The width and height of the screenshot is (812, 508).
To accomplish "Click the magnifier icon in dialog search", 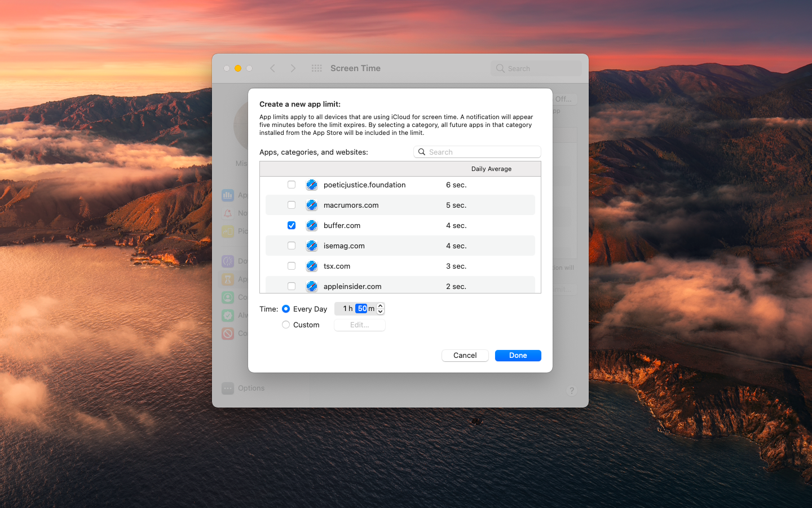I will click(421, 152).
